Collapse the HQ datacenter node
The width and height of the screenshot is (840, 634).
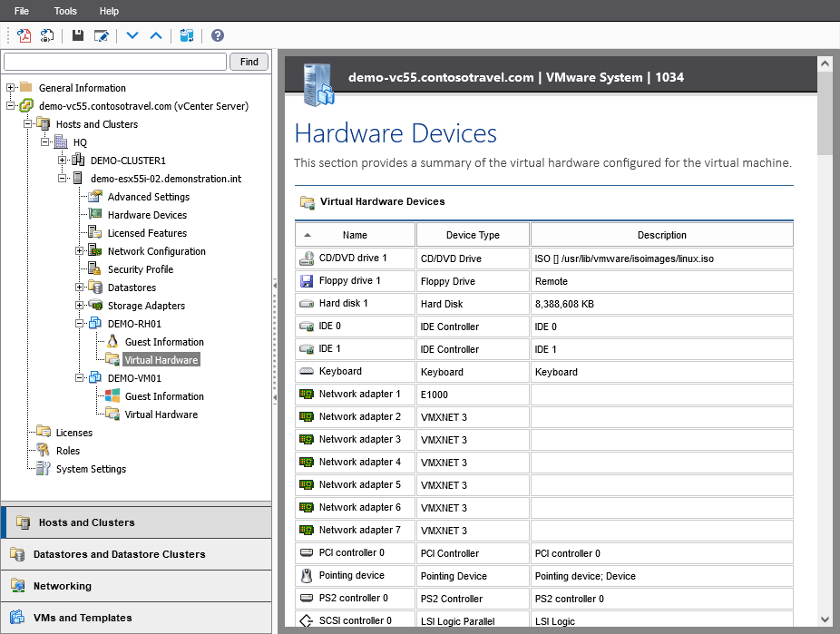point(45,141)
